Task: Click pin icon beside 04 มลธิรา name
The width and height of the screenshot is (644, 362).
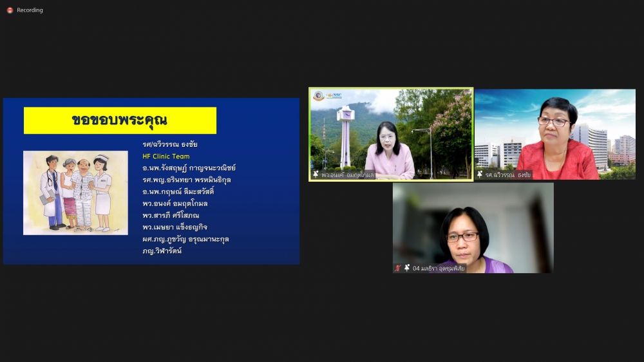Action: tap(407, 268)
